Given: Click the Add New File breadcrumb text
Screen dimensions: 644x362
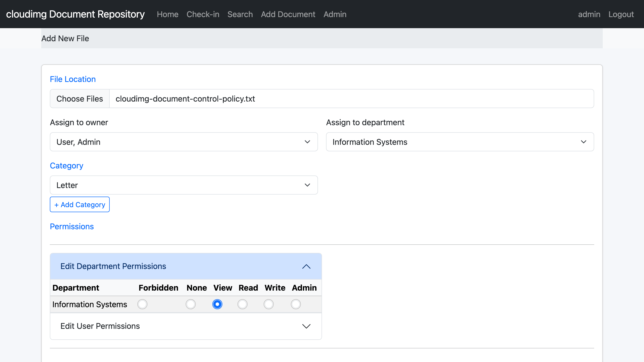Looking at the screenshot, I should pos(65,38).
